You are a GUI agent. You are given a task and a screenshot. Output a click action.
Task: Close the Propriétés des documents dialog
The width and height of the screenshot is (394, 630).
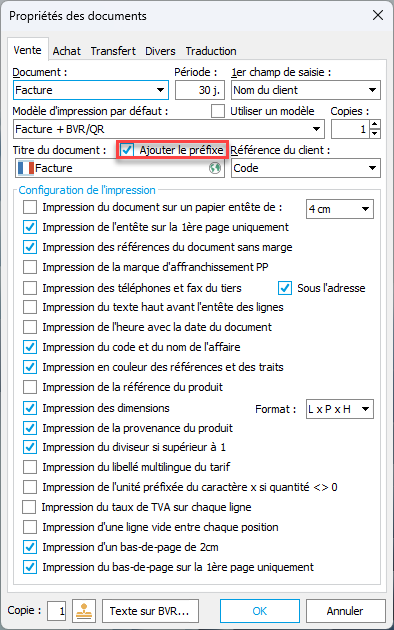(378, 16)
